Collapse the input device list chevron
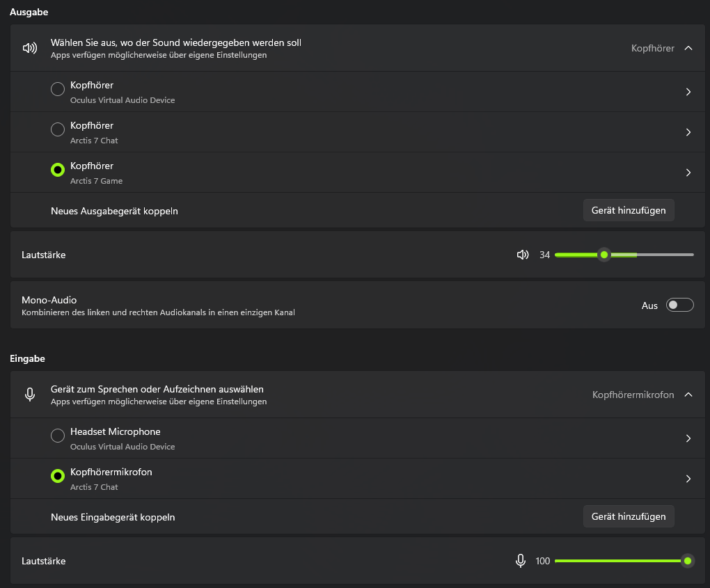 tap(688, 395)
